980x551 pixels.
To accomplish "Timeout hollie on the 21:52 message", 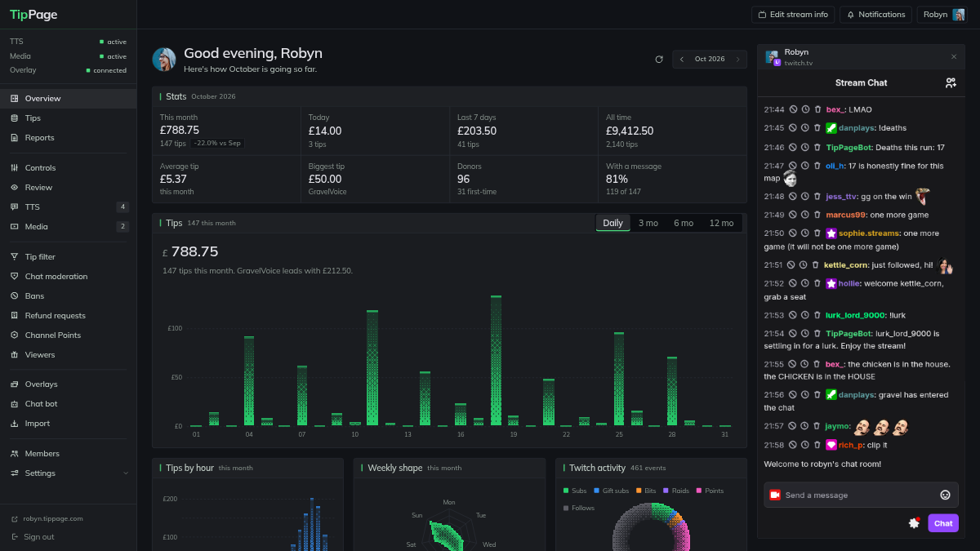I will pyautogui.click(x=805, y=284).
